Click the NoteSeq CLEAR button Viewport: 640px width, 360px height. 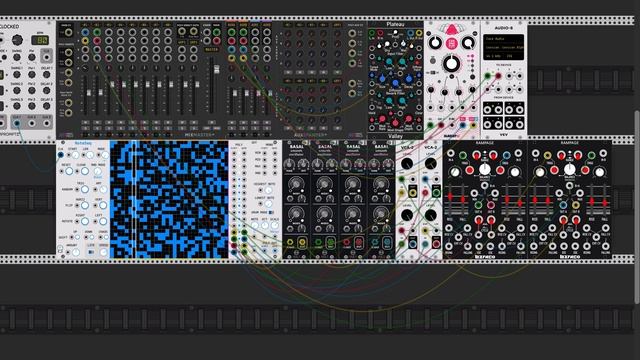(84, 171)
